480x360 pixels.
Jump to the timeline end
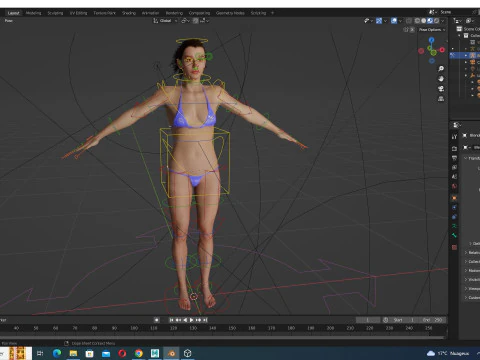point(205,320)
